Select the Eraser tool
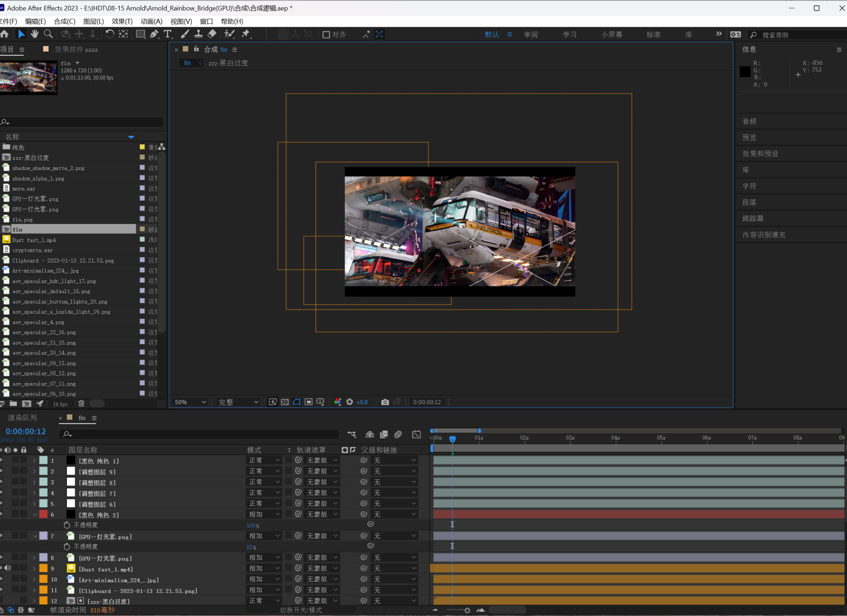Viewport: 847px width, 616px height. (212, 34)
